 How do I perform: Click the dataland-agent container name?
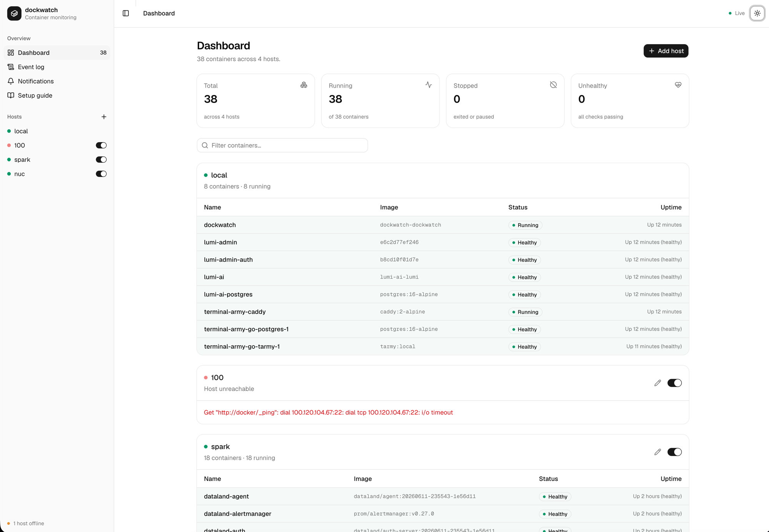click(226, 496)
